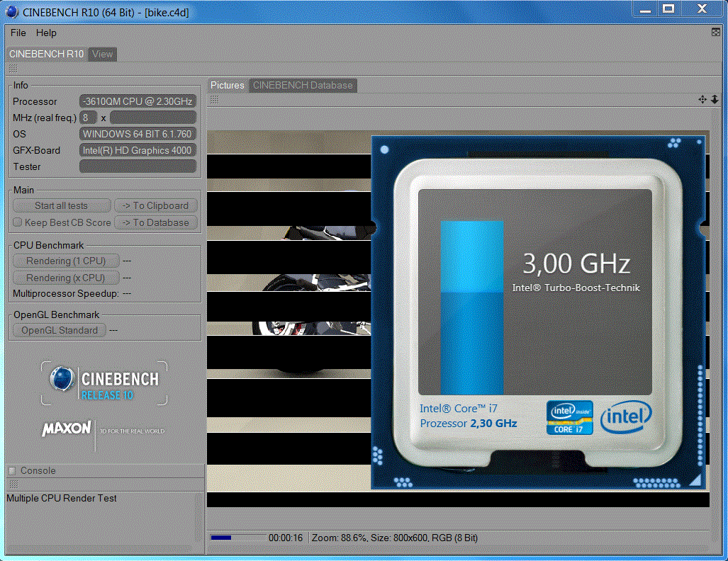Enable the Keep Best CB Score checkbox
Viewport: 728px width, 561px height.
pyautogui.click(x=18, y=222)
